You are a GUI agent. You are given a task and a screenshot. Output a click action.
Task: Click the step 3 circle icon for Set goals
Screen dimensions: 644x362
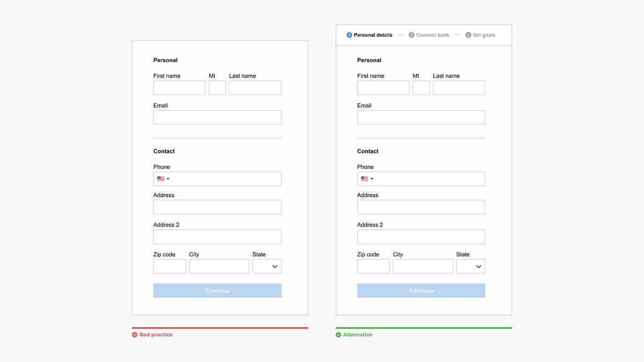[468, 35]
